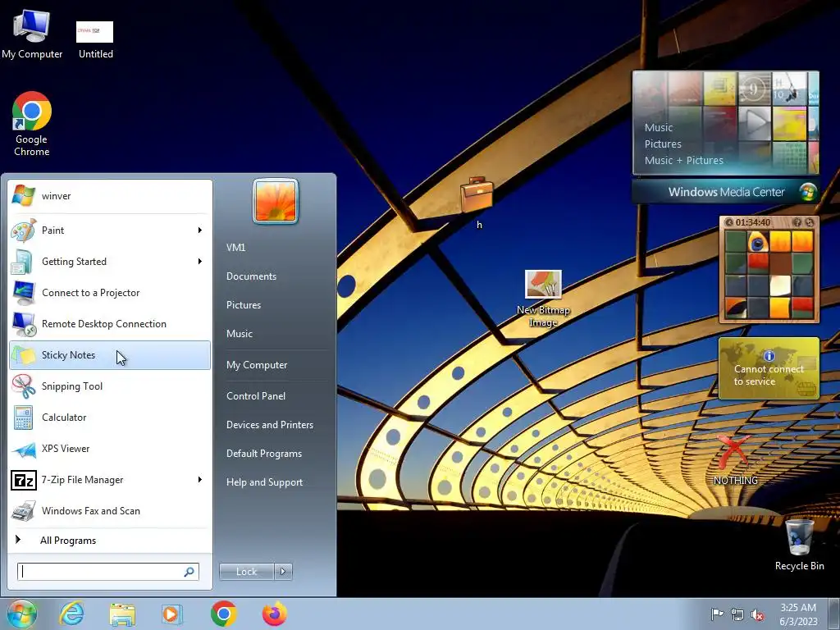840x630 pixels.
Task: Select the briefcase icon named h
Action: [477, 203]
